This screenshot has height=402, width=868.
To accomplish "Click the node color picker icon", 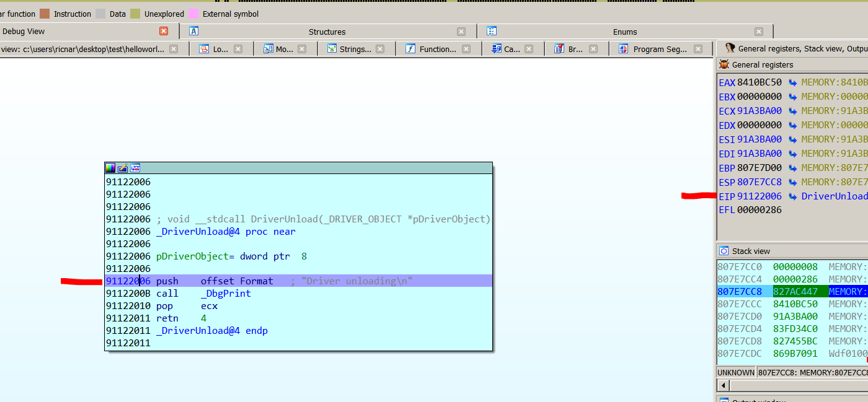I will pos(110,168).
